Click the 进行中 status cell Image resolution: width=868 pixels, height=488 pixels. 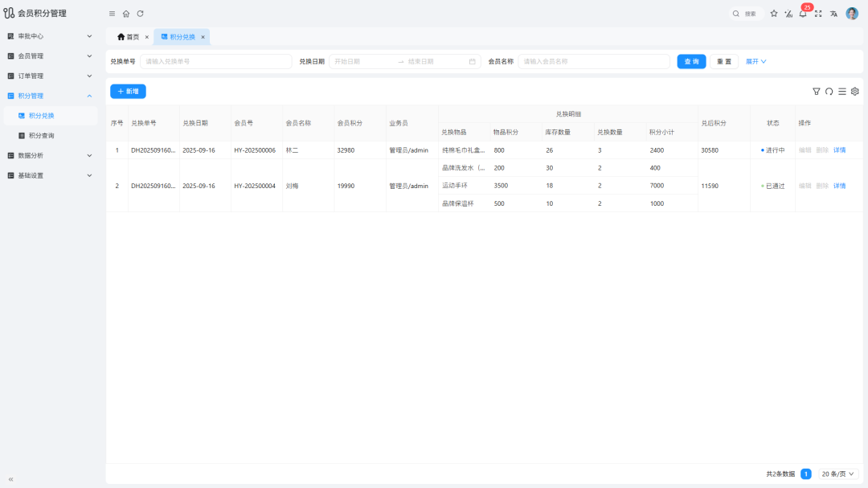pyautogui.click(x=773, y=150)
